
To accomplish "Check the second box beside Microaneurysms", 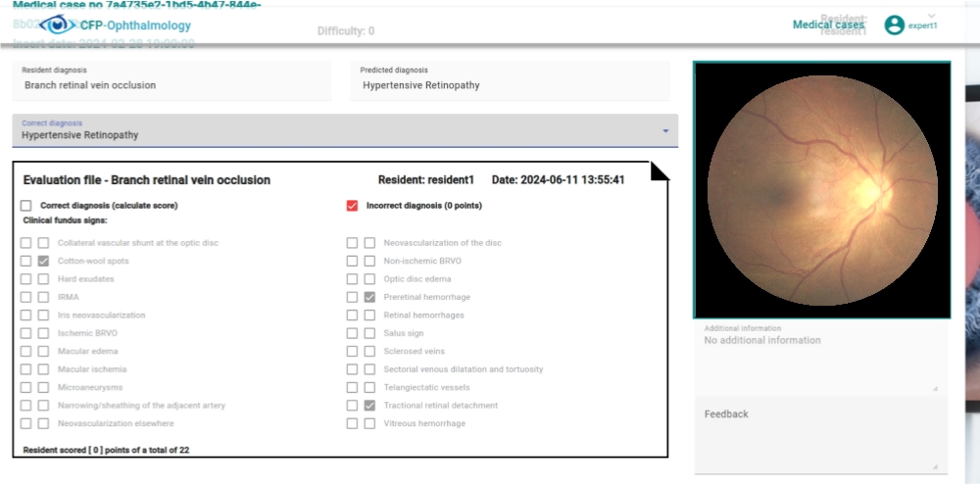I will coord(43,387).
